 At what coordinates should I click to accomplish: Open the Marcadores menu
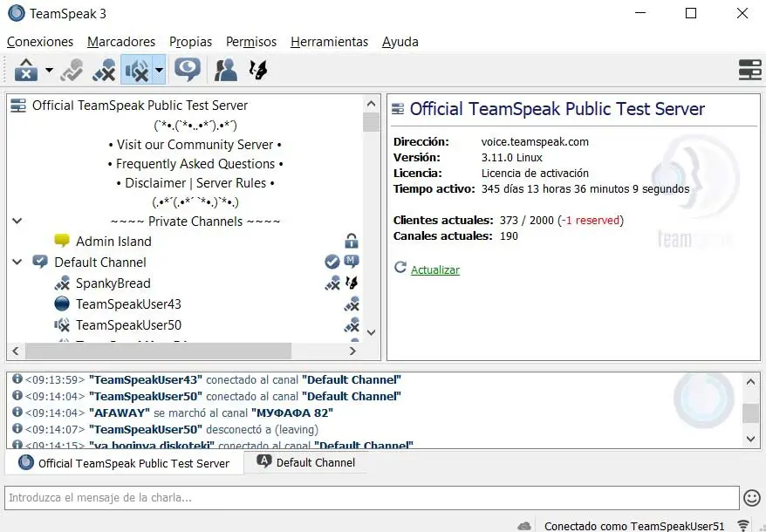(x=121, y=42)
